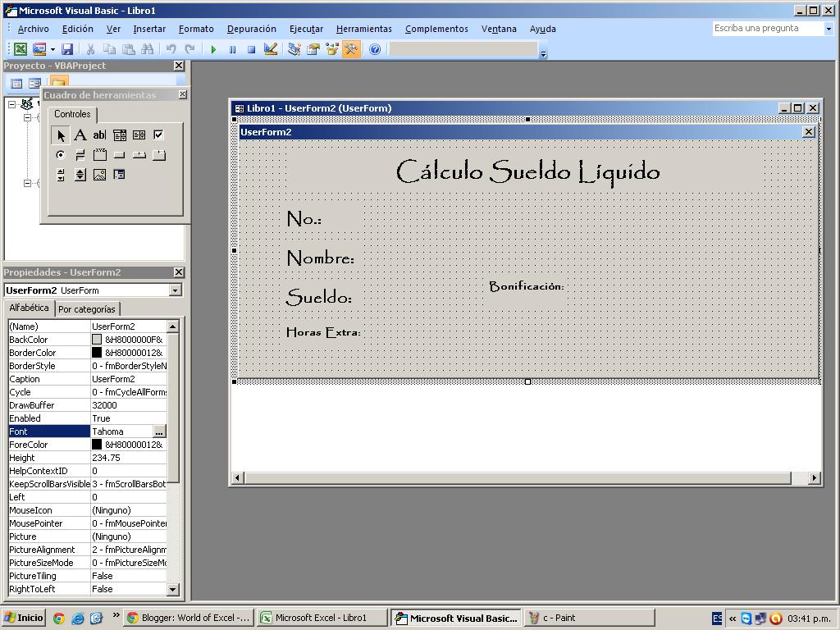Click the View Microsoft Excel toolbar icon
This screenshot has height=630, width=840.
pos(21,49)
